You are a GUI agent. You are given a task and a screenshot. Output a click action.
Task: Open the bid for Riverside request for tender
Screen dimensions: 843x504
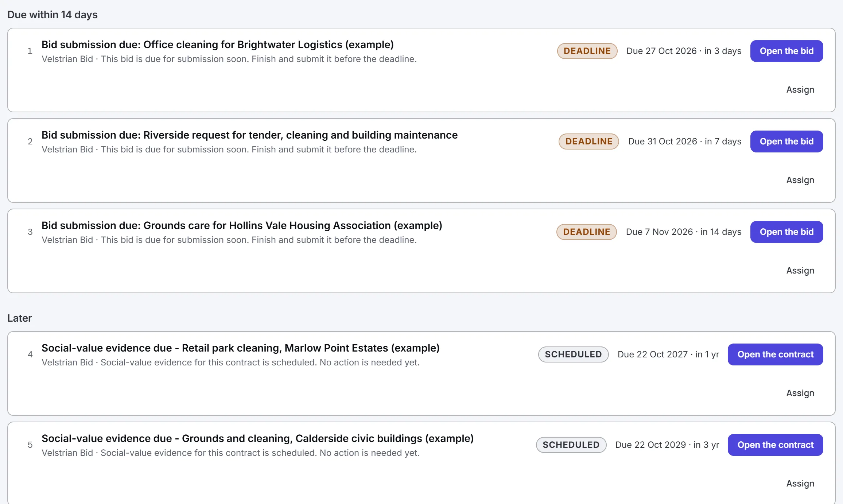click(786, 141)
